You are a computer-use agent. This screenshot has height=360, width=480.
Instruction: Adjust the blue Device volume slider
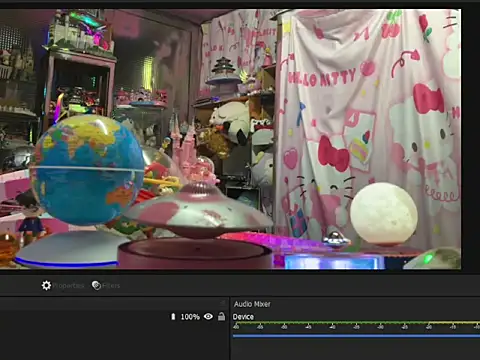356,336
